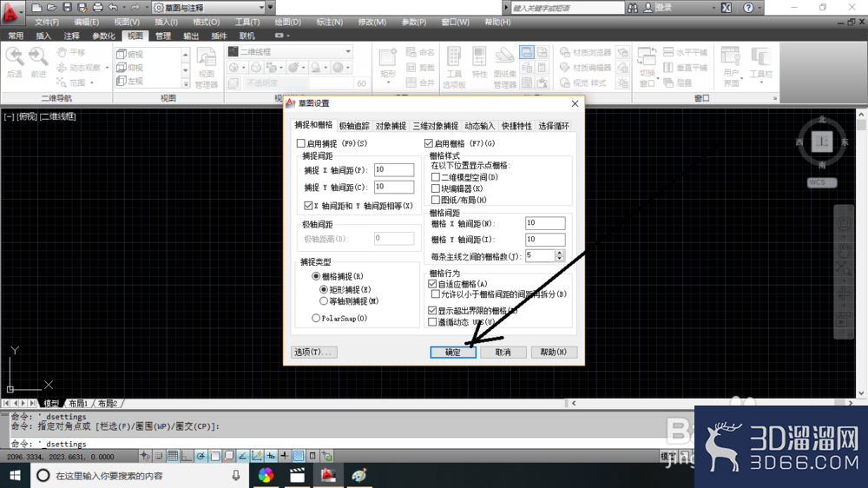
Task: Enable the 启用捕捉 (F9) checkbox
Action: point(300,143)
